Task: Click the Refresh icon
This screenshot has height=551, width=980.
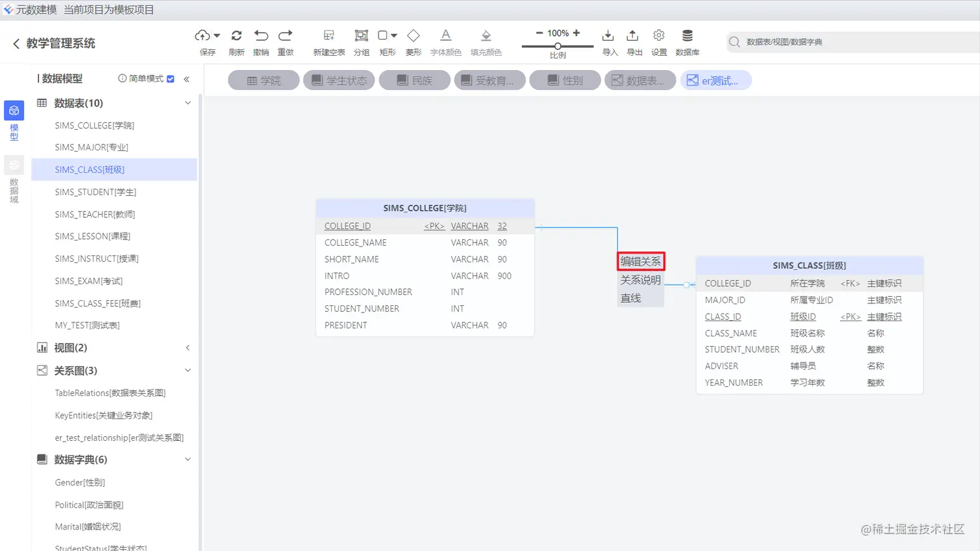Action: click(x=237, y=36)
